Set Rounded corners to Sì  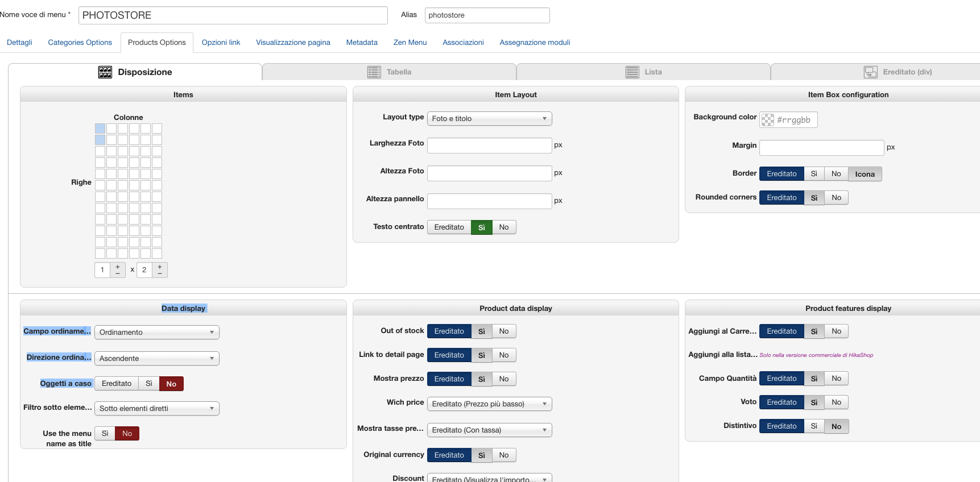[814, 198]
